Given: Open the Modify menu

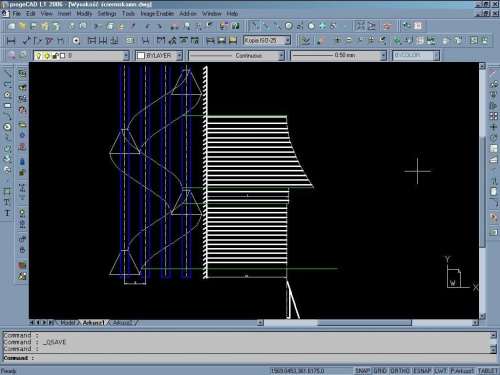Looking at the screenshot, I should coord(84,14).
